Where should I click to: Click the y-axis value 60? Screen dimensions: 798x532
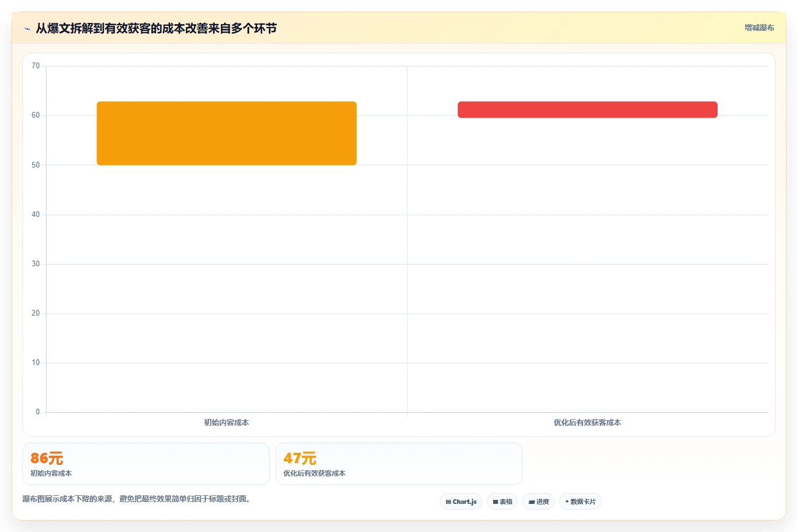coord(36,115)
